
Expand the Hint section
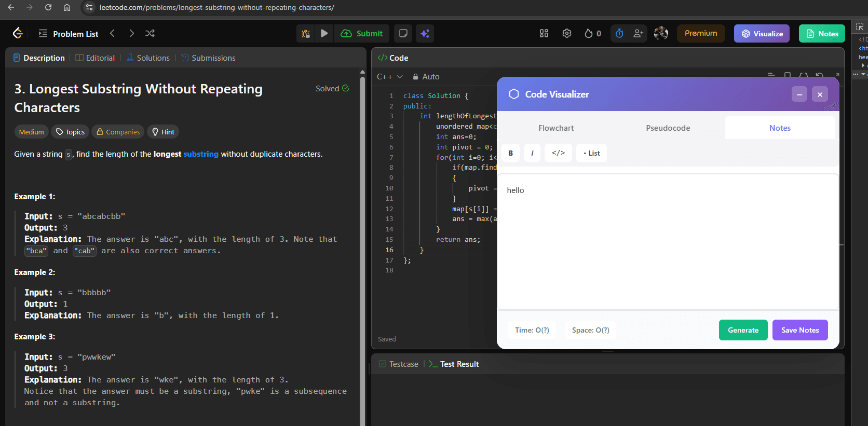point(162,132)
